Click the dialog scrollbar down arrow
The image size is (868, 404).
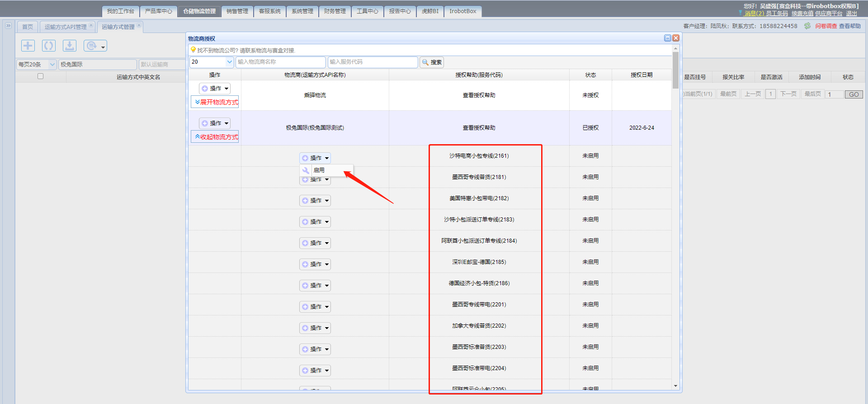675,386
